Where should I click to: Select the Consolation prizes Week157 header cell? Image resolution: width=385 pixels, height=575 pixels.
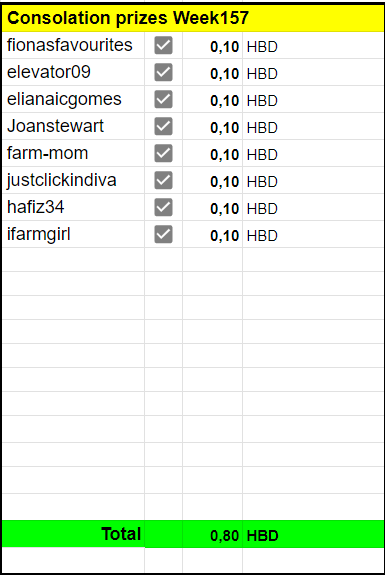tap(192, 18)
